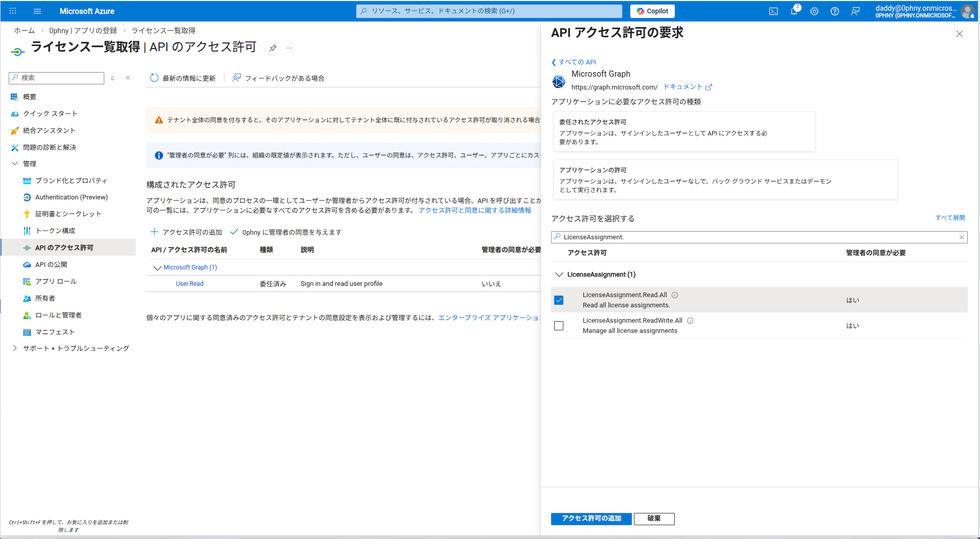Focus the sidebar 検索 box

tap(57, 78)
